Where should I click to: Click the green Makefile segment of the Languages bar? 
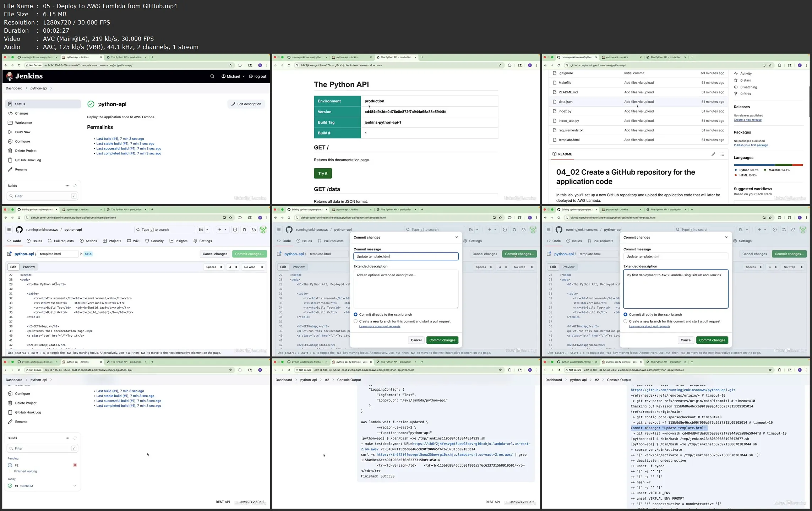783,165
